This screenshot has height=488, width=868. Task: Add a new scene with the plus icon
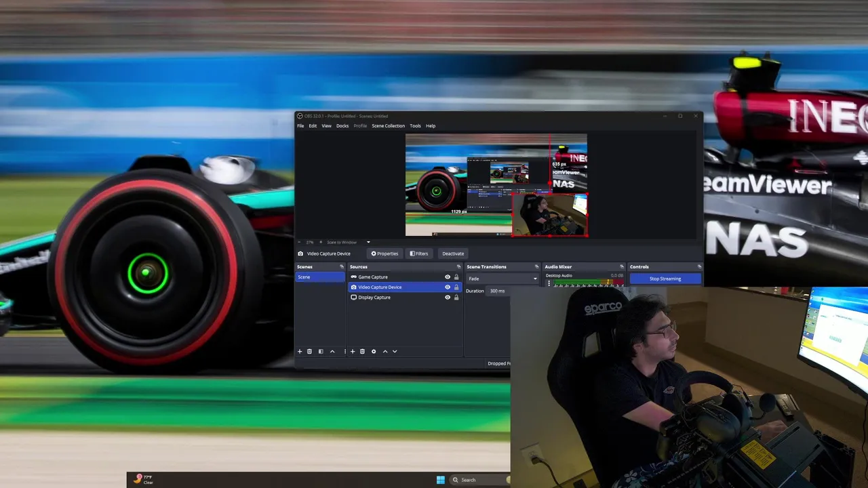click(300, 351)
